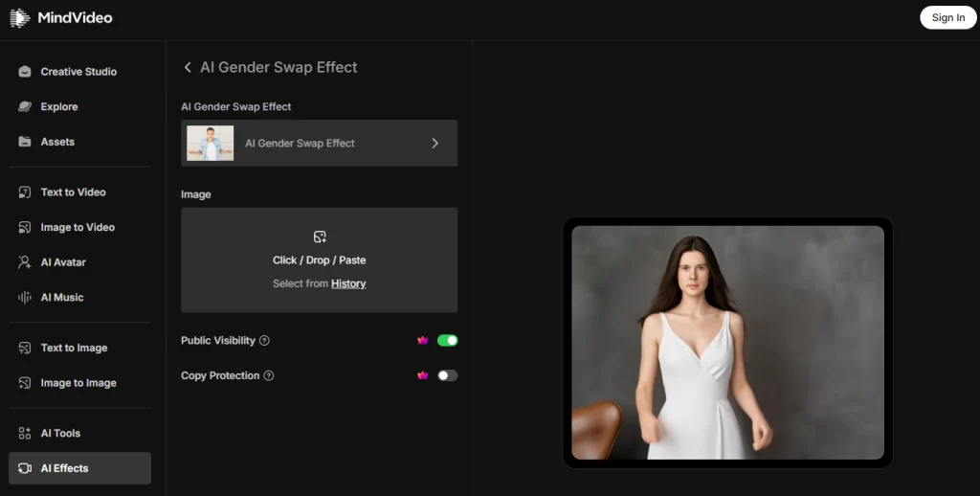Expand the AI Gender Swap Effect selector

pos(319,144)
